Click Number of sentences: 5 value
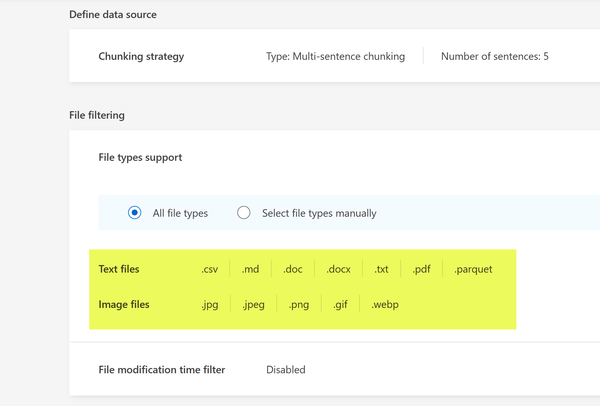 click(494, 57)
